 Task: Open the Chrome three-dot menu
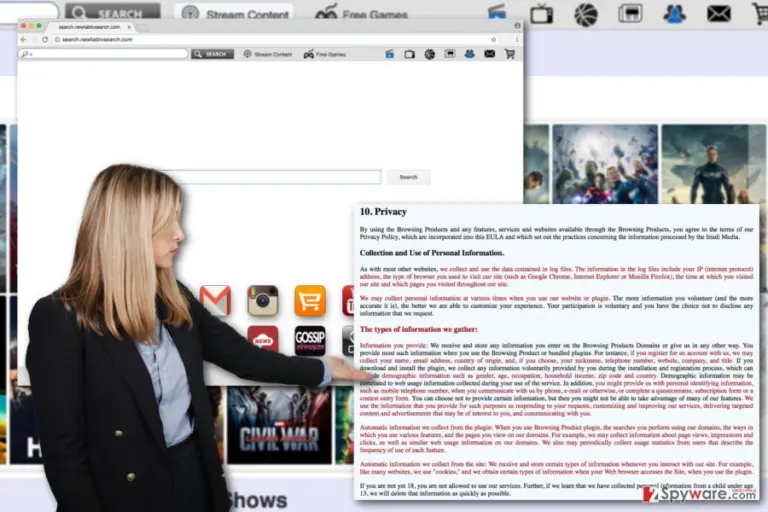click(x=517, y=39)
